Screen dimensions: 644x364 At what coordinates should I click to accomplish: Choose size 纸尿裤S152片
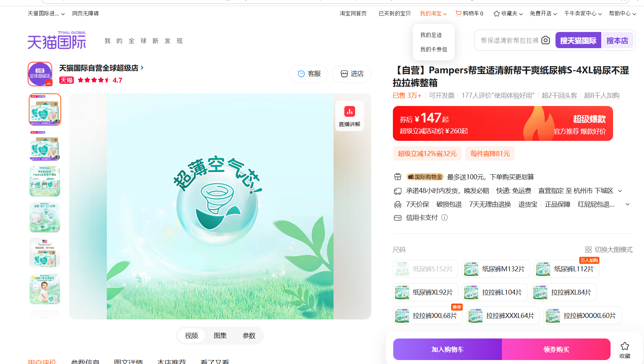(x=426, y=269)
